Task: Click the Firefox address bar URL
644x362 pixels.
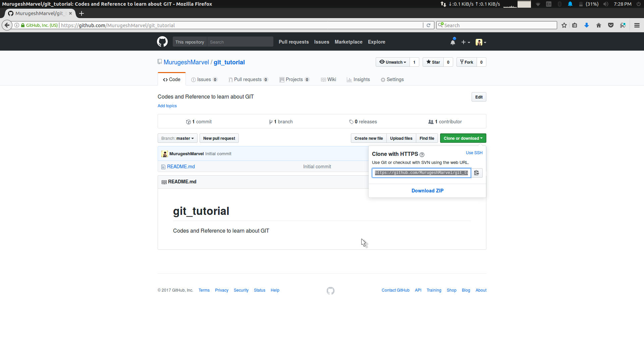Action: pyautogui.click(x=241, y=25)
